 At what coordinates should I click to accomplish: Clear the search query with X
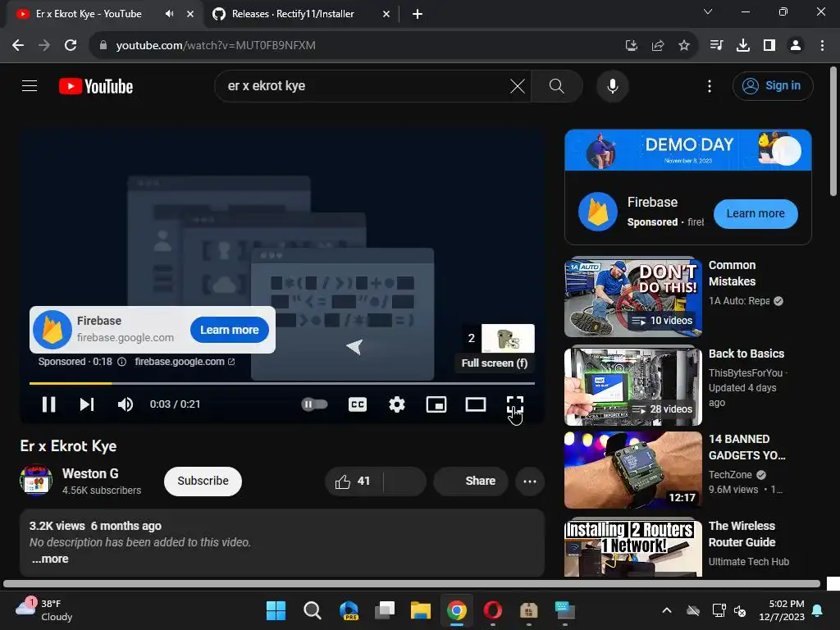518,85
